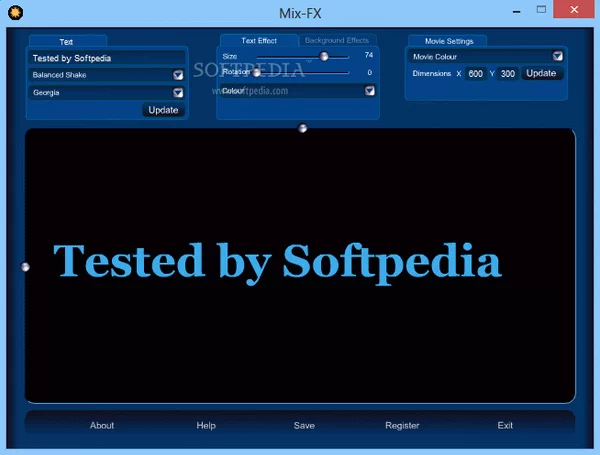Screen dimensions: 600x455
Task: Expand the Colour dropdown arrow
Action: pyautogui.click(x=370, y=91)
